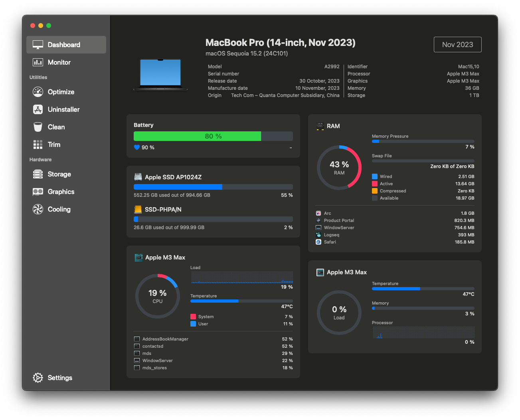The image size is (520, 420).
Task: Click the gray Available memory swatch
Action: [x=375, y=198]
